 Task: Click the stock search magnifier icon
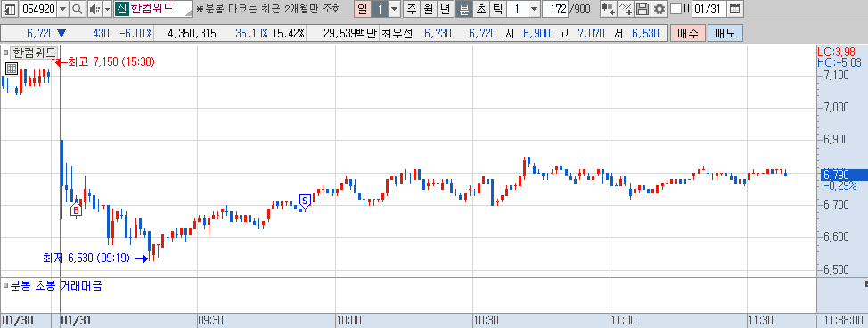78,9
